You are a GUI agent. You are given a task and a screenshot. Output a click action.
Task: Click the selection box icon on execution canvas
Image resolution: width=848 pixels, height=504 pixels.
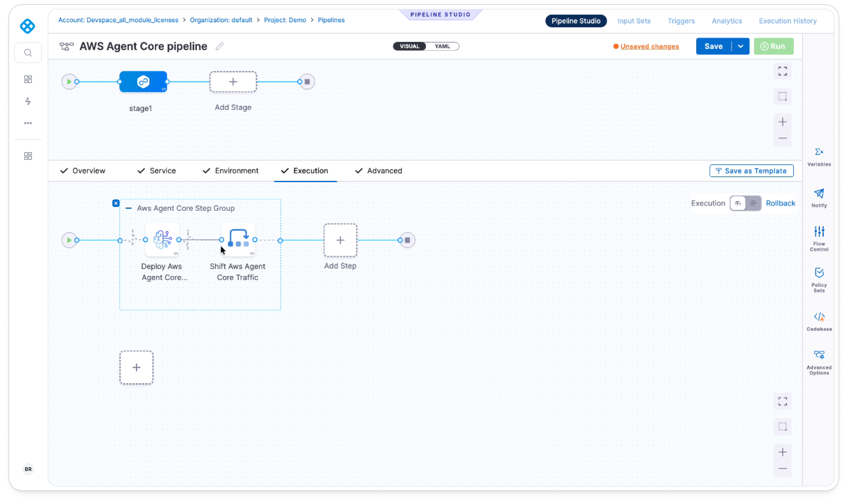[x=783, y=427]
